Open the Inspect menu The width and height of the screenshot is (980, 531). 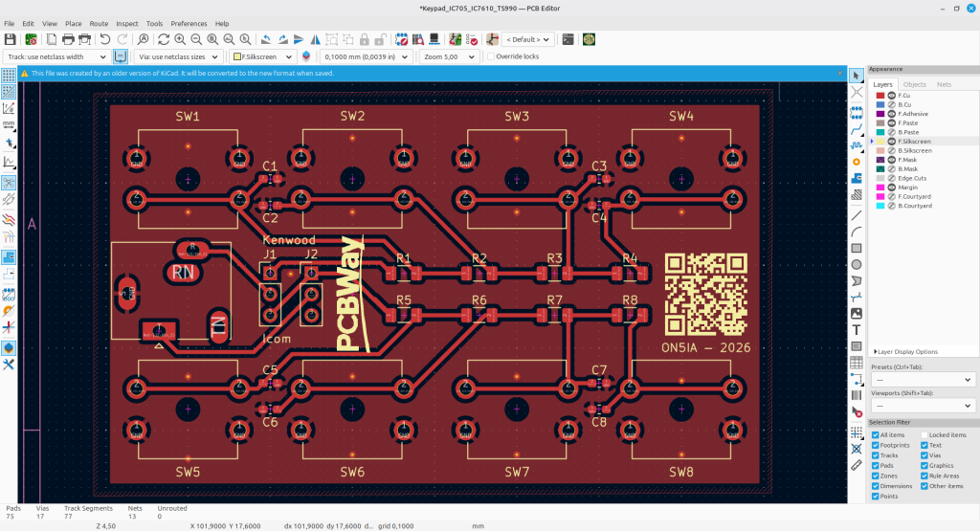127,24
